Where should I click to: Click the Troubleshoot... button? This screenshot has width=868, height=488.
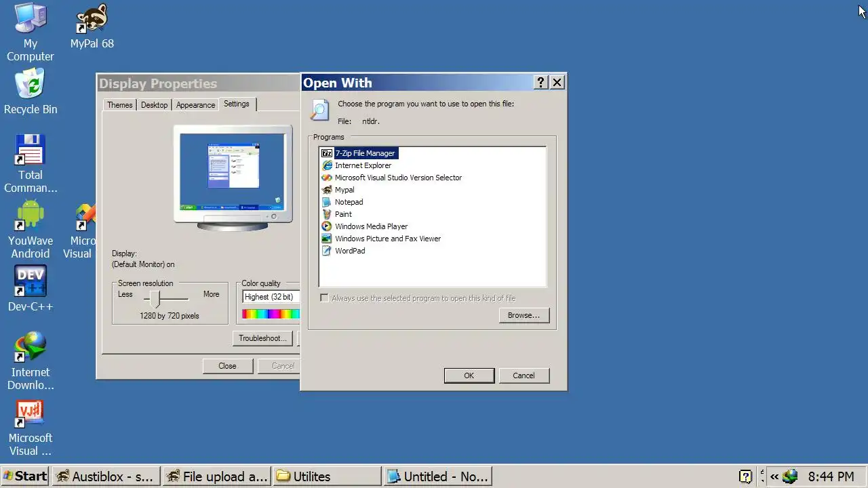coord(262,338)
